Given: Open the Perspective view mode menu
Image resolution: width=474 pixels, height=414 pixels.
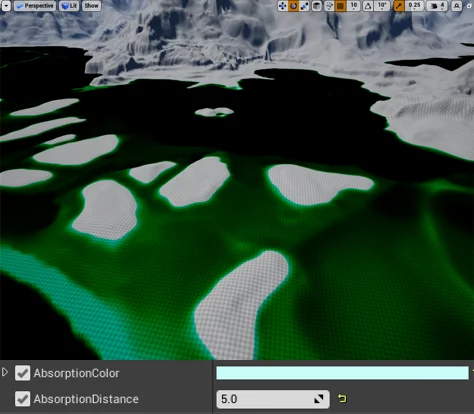Looking at the screenshot, I should [35, 6].
